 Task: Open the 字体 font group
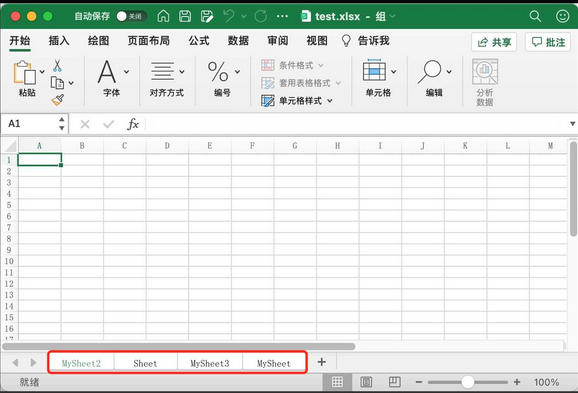point(112,78)
